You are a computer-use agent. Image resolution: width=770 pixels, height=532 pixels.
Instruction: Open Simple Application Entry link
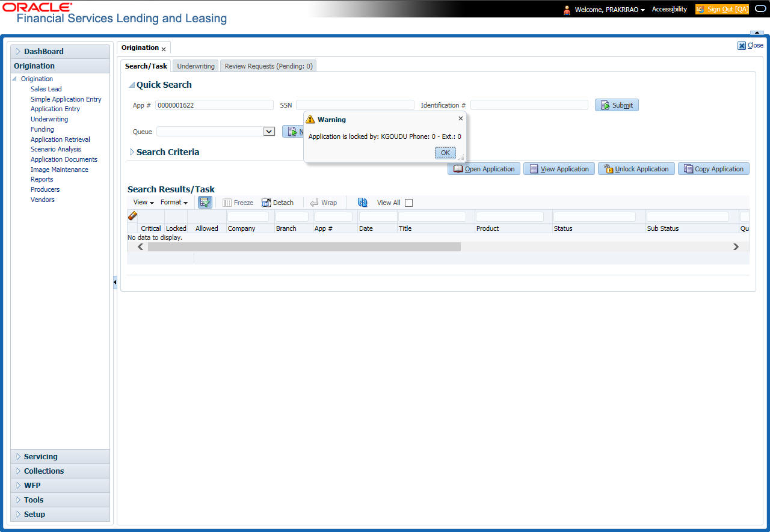coord(66,99)
